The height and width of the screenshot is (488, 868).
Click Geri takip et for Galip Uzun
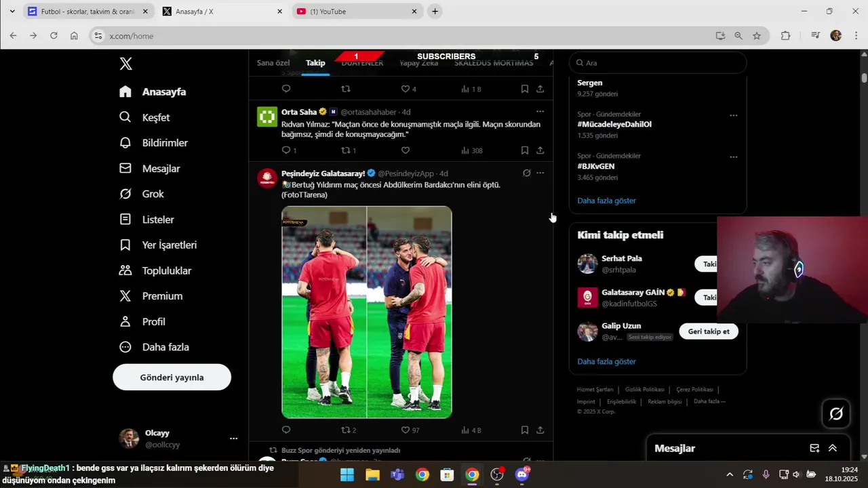click(x=709, y=331)
